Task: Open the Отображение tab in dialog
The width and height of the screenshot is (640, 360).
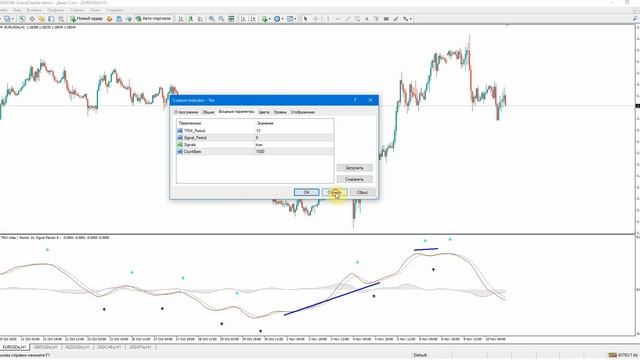Action: click(x=302, y=112)
